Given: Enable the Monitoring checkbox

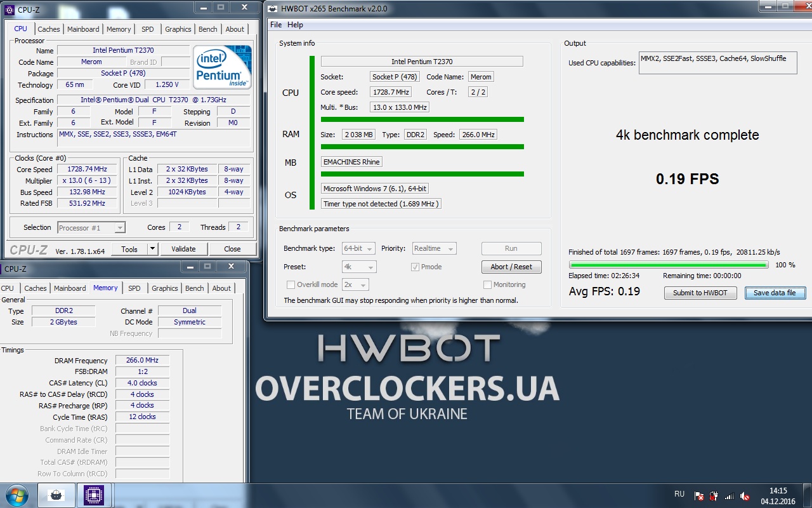Looking at the screenshot, I should pyautogui.click(x=487, y=284).
